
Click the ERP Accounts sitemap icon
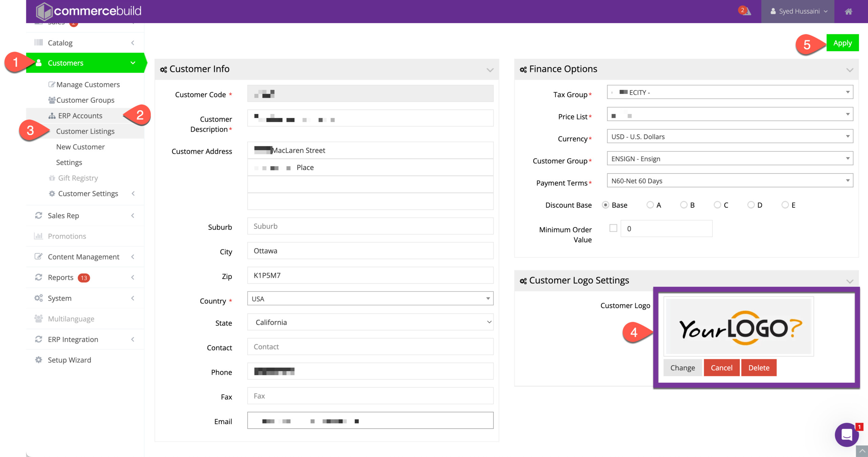pos(52,116)
